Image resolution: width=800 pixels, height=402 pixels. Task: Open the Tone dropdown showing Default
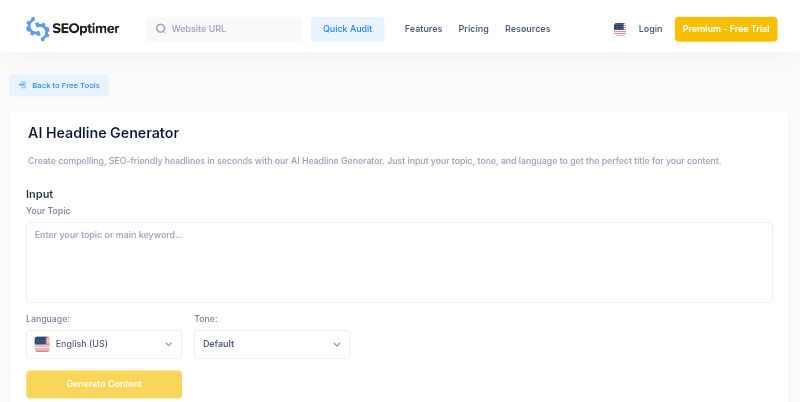coord(272,344)
